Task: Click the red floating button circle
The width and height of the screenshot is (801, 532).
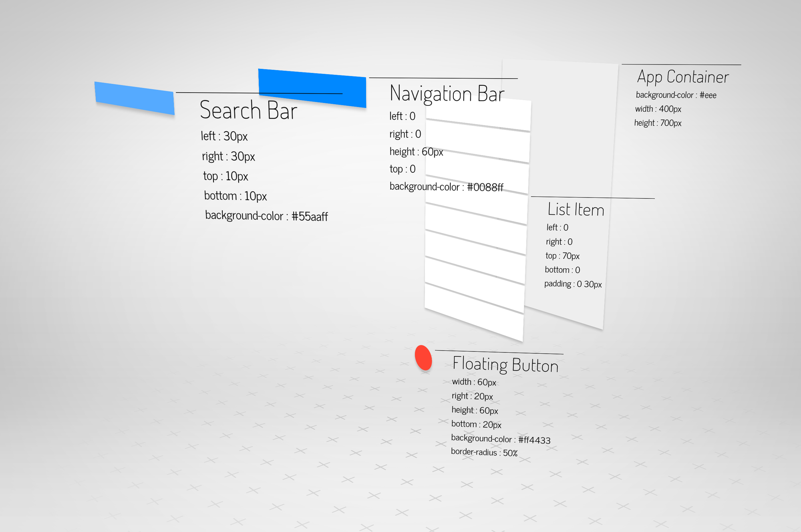Action: [x=423, y=357]
